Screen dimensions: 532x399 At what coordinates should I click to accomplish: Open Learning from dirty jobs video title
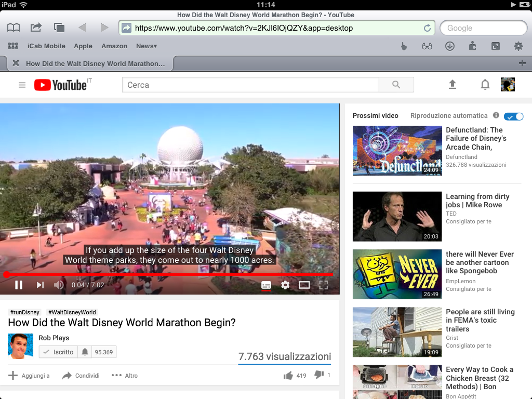pos(477,201)
